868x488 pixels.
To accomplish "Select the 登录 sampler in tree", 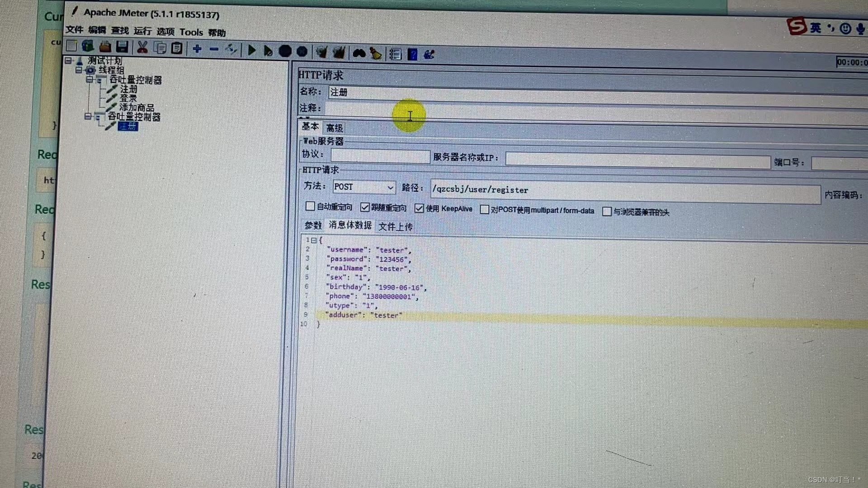I will [128, 98].
